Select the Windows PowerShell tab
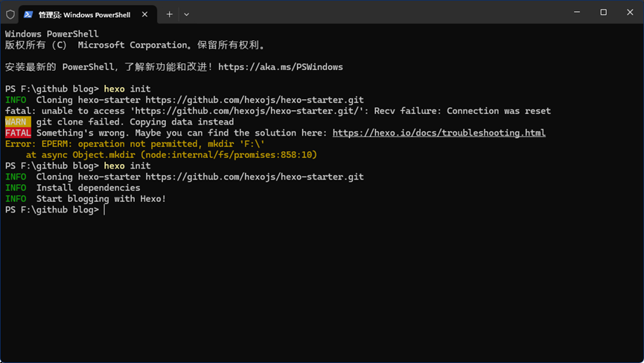This screenshot has width=644, height=363. tap(88, 14)
